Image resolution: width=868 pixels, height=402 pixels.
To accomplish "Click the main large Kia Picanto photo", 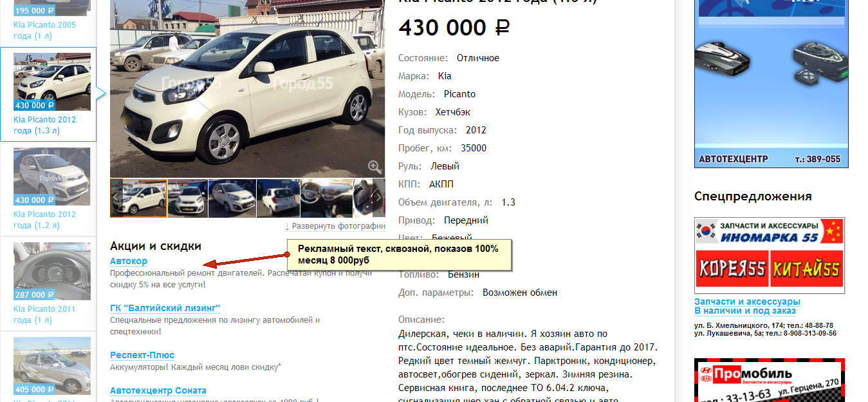I will tap(248, 89).
